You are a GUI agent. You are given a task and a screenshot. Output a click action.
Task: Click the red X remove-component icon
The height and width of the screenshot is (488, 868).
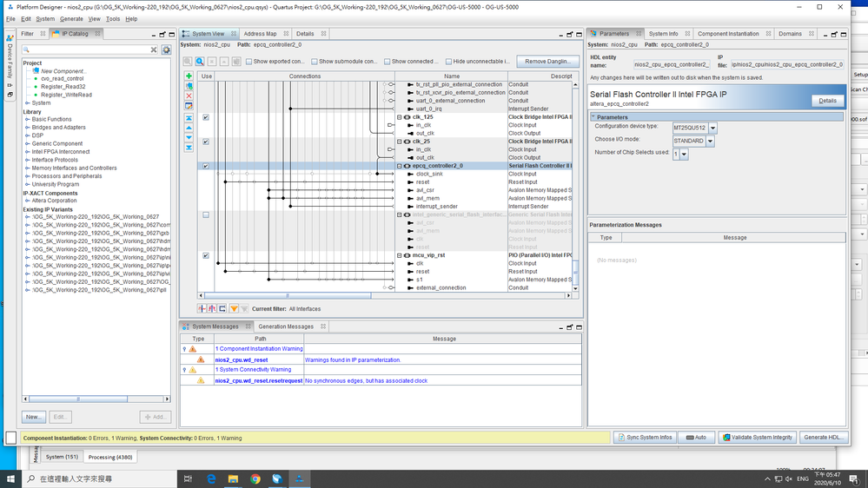tap(189, 96)
